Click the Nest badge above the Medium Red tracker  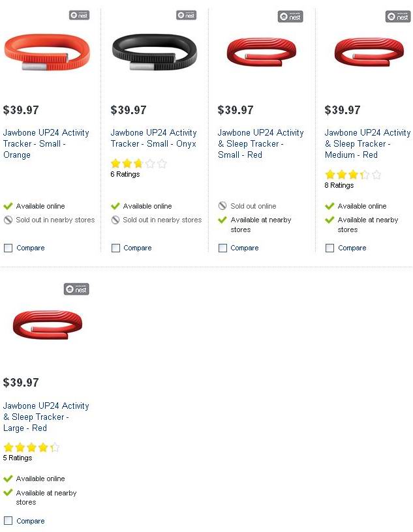click(x=397, y=16)
